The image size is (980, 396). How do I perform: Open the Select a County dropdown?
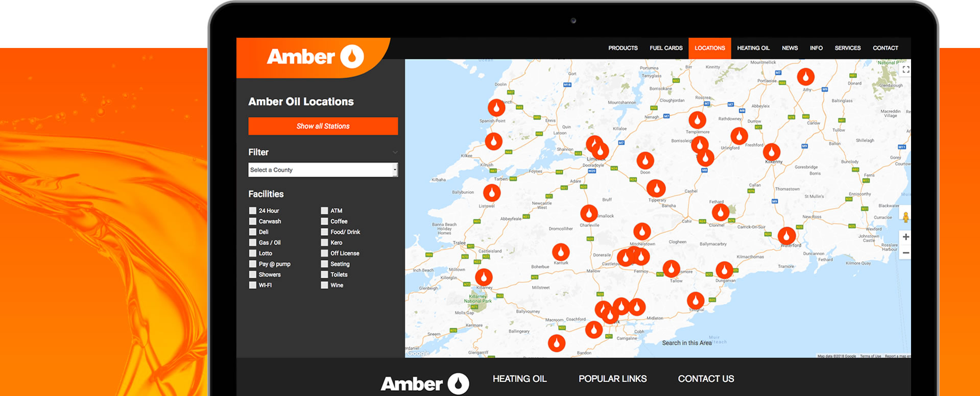click(323, 170)
